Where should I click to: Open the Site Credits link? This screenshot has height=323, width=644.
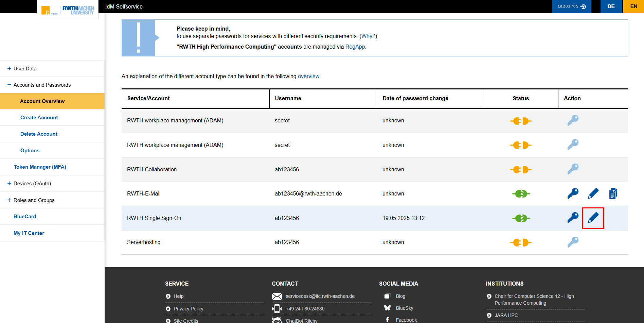pos(186,321)
